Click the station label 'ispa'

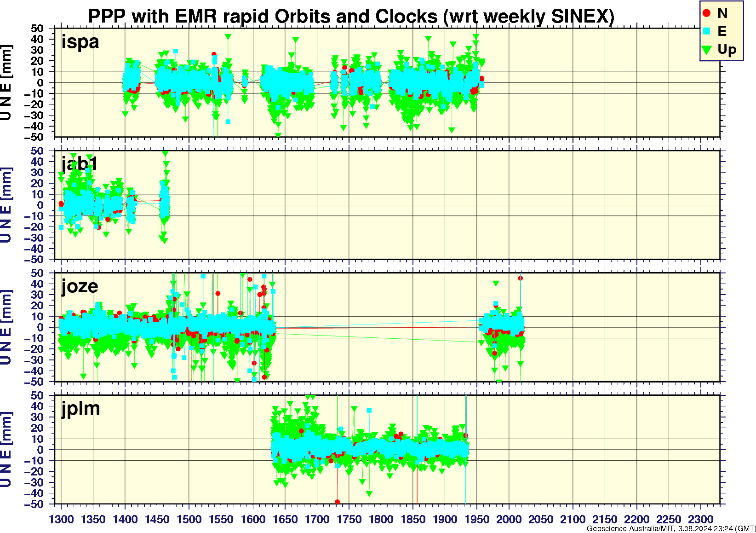coord(80,42)
